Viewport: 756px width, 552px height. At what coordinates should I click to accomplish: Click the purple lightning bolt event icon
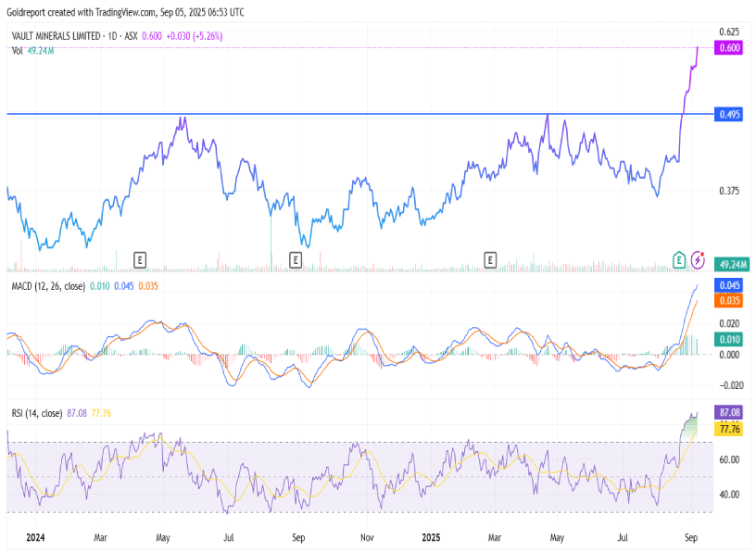[x=697, y=259]
